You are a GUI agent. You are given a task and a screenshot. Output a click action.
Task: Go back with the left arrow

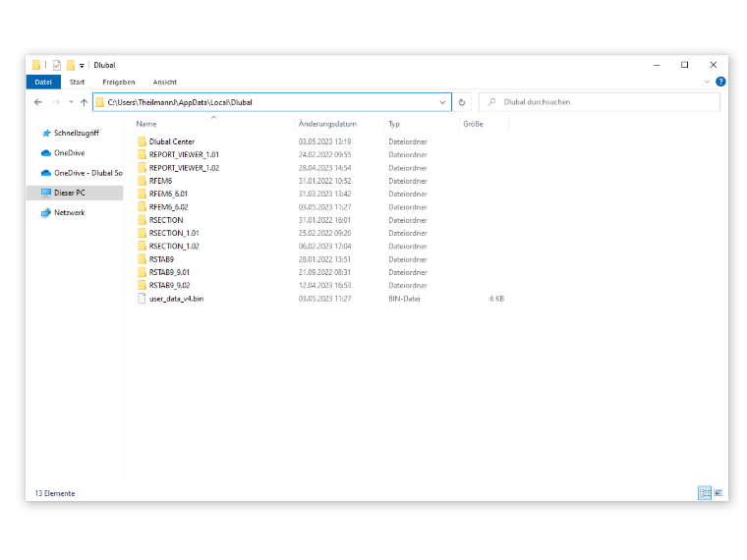38,102
